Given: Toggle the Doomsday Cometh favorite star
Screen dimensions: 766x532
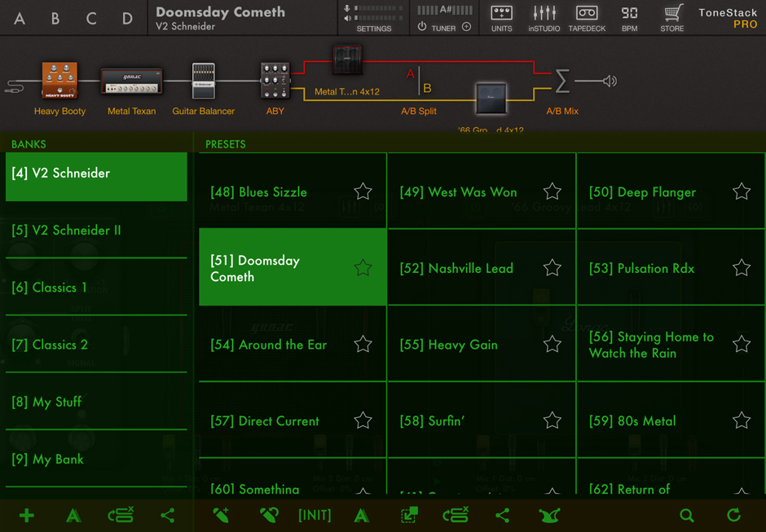Looking at the screenshot, I should click(x=363, y=268).
